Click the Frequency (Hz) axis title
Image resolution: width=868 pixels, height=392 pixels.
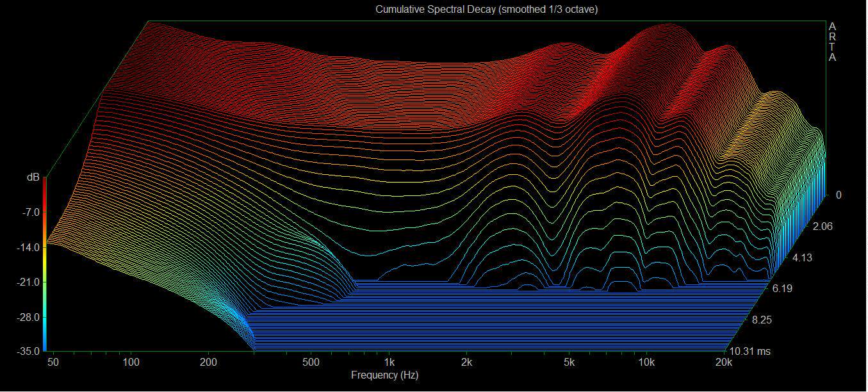(384, 375)
